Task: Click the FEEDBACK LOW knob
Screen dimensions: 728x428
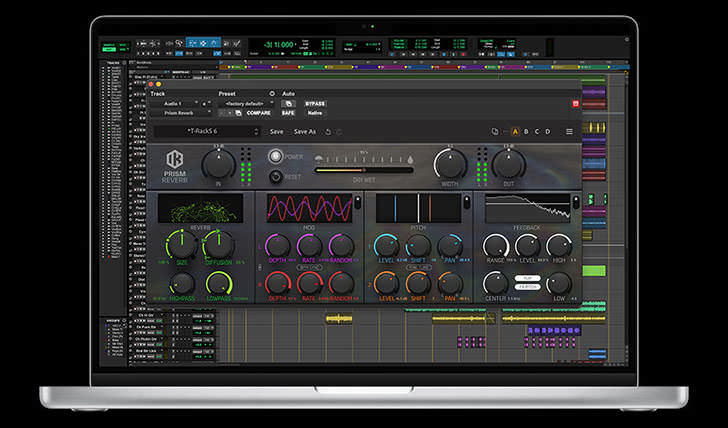Action: point(559,283)
